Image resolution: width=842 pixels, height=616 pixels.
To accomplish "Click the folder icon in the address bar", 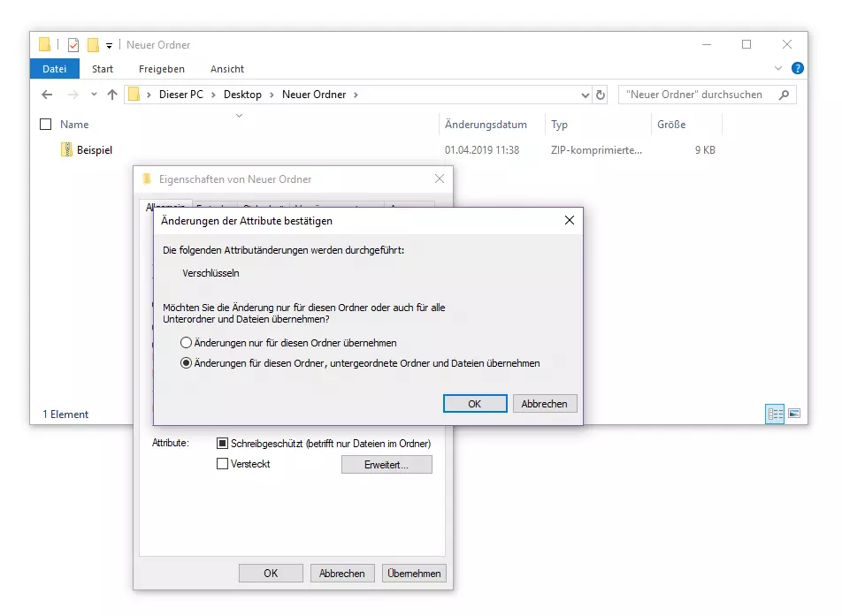I will 134,95.
